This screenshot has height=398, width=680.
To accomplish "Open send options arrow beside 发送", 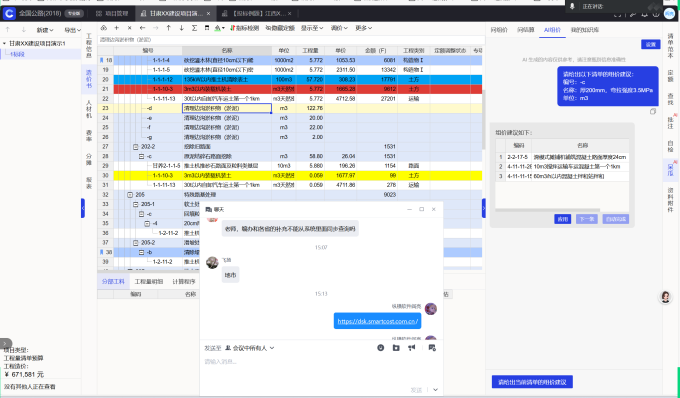I will 435,390.
